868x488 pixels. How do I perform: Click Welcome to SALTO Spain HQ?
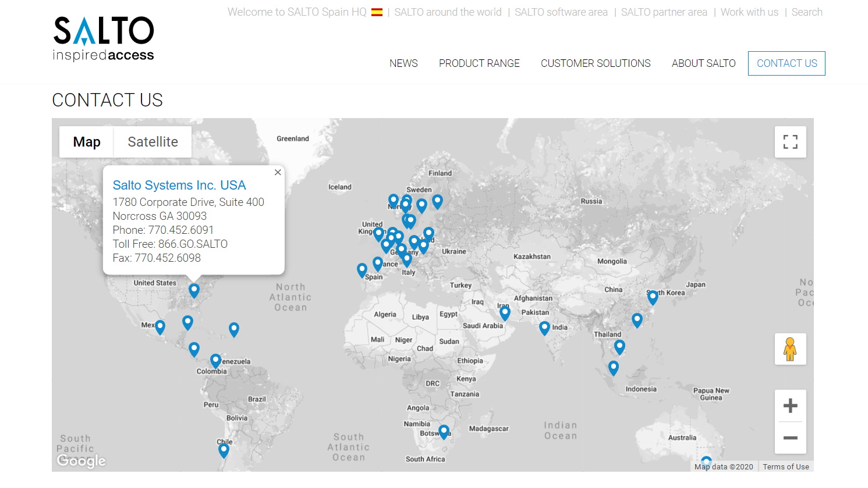297,12
